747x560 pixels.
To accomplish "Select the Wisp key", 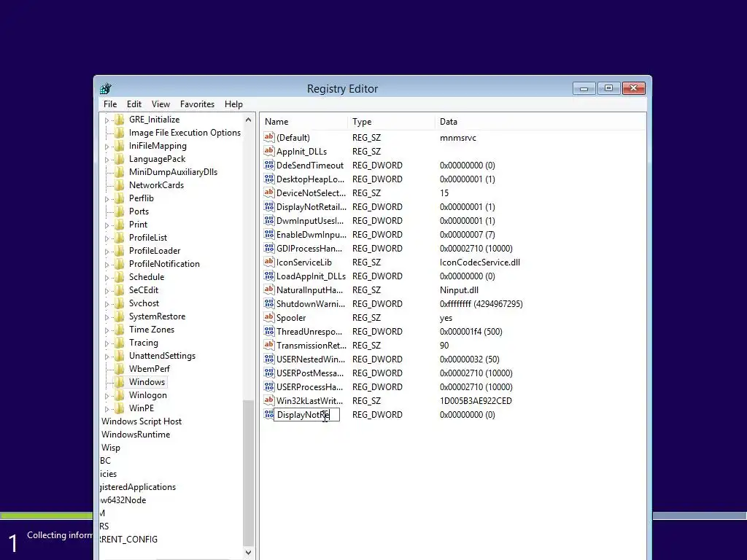I will (x=111, y=448).
